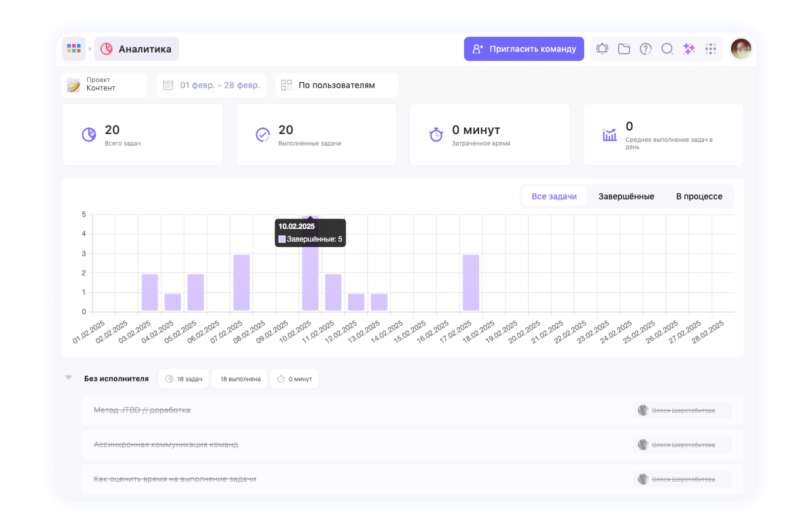Click your profile avatar photo
The width and height of the screenshot is (812, 531).
pos(740,48)
